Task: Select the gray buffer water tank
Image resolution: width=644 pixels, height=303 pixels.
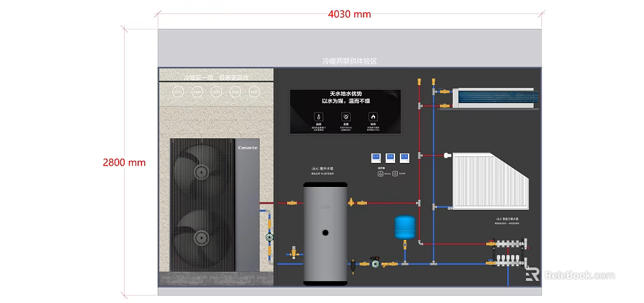Action: pyautogui.click(x=325, y=233)
